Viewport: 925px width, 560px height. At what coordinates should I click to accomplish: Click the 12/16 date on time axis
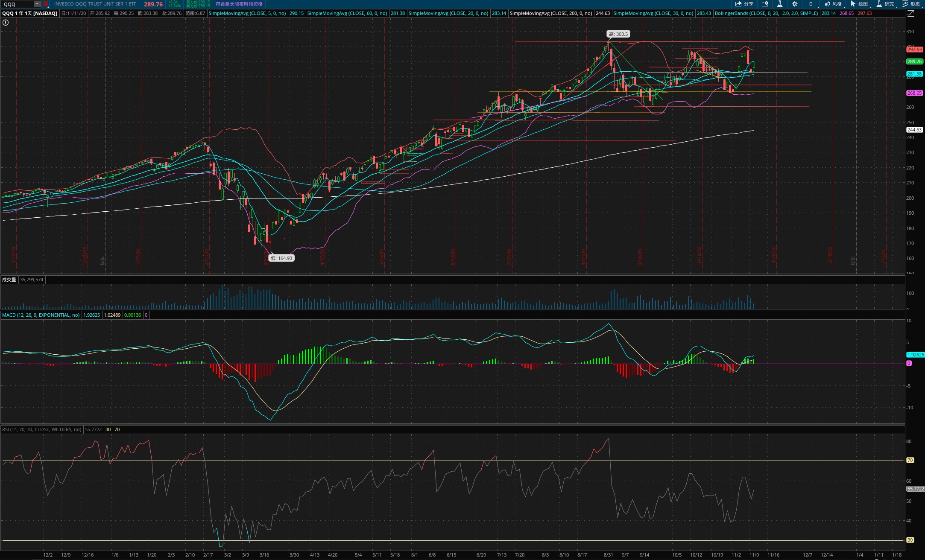point(88,555)
